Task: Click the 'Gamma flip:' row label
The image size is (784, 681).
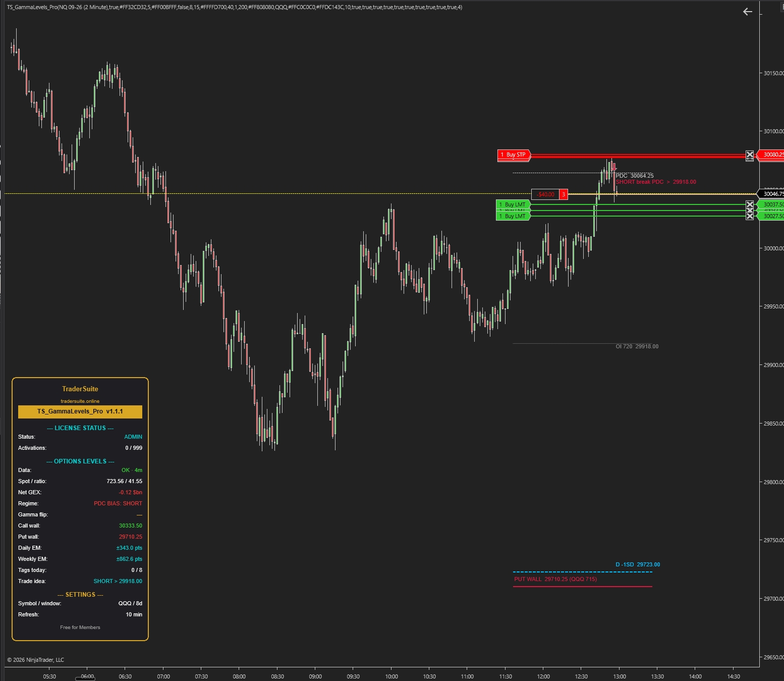Action: [33, 514]
